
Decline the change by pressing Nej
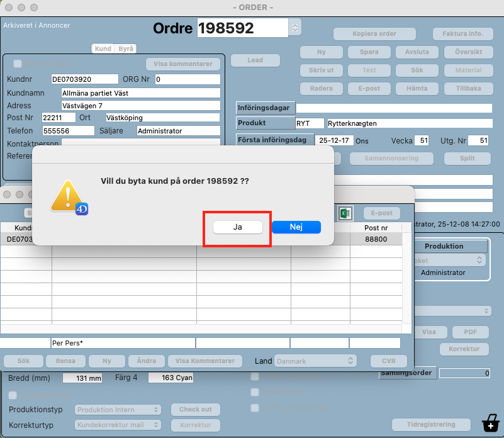pyautogui.click(x=296, y=227)
